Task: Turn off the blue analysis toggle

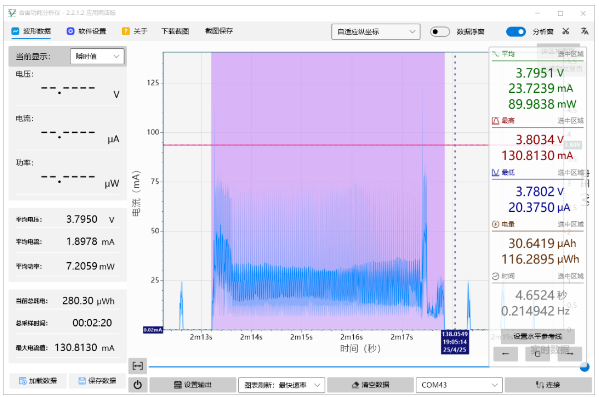Action: [515, 31]
